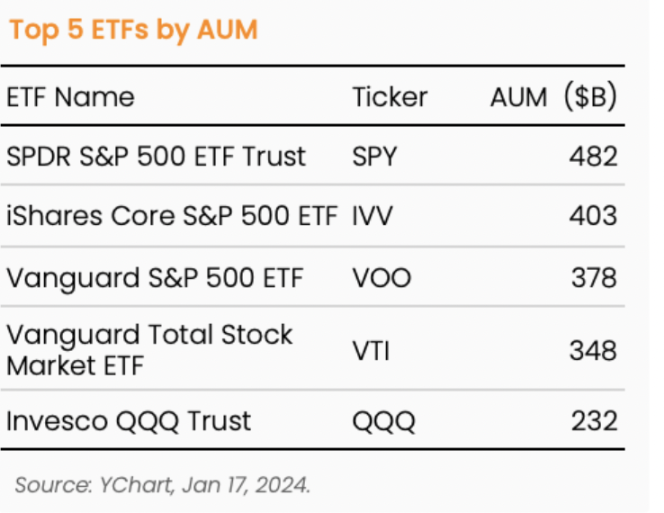This screenshot has height=513, width=664.
Task: Click the YChart source footnote
Action: click(163, 485)
